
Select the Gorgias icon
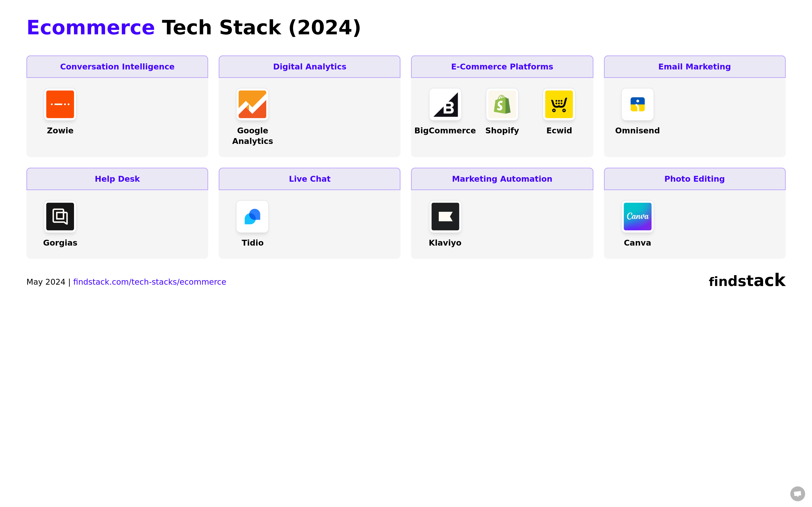[60, 217]
